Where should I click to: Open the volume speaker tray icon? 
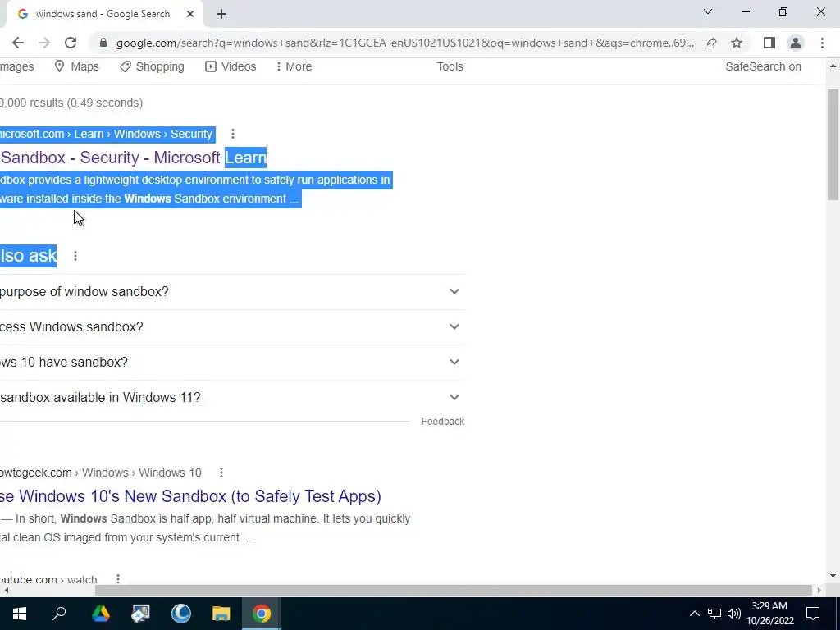click(x=734, y=614)
